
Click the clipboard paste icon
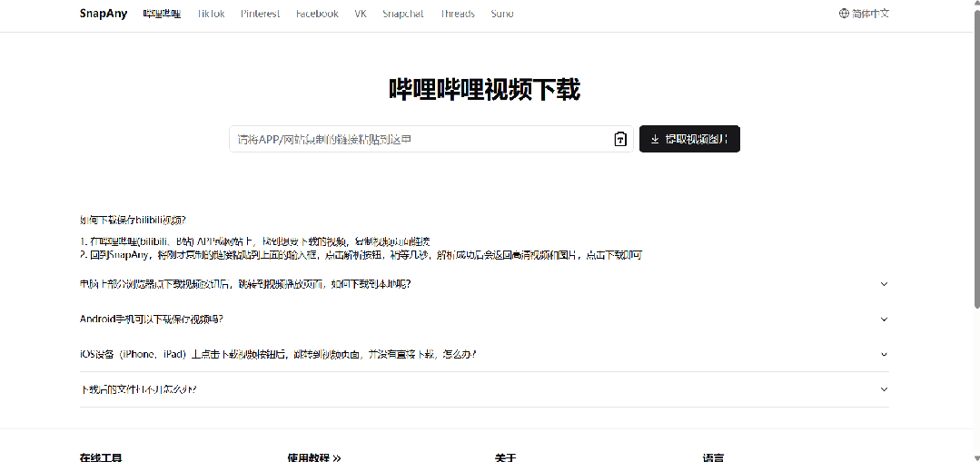click(620, 139)
